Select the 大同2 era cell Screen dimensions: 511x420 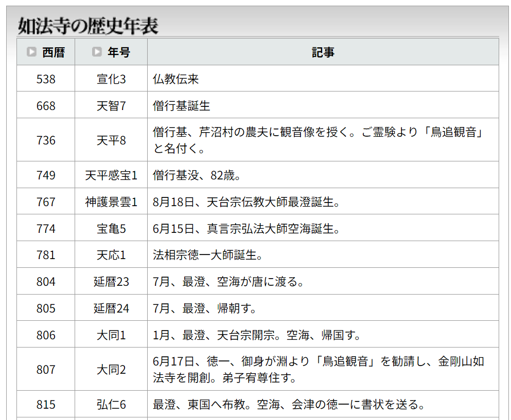(x=111, y=369)
